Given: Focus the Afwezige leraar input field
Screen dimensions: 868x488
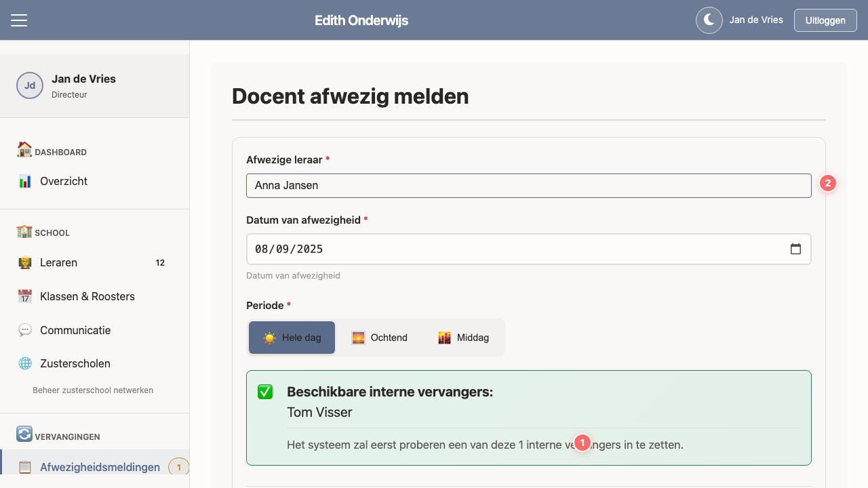Looking at the screenshot, I should (529, 186).
